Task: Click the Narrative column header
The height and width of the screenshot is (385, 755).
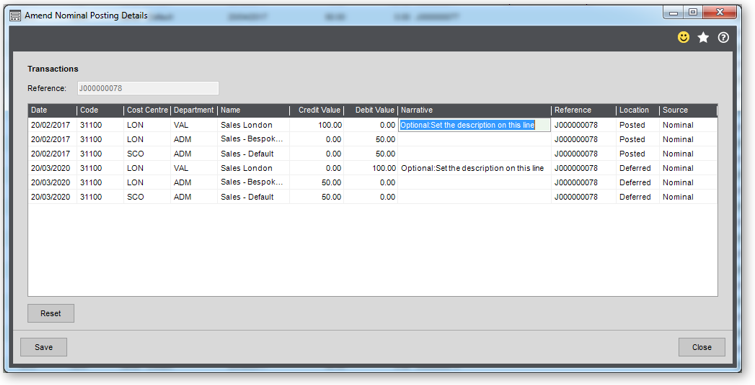Action: click(x=474, y=110)
